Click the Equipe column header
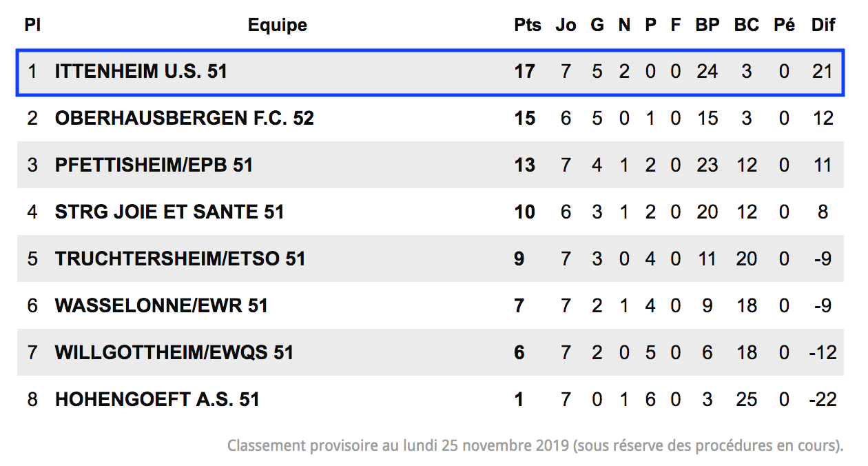Image resolution: width=868 pixels, height=466 pixels. [278, 26]
